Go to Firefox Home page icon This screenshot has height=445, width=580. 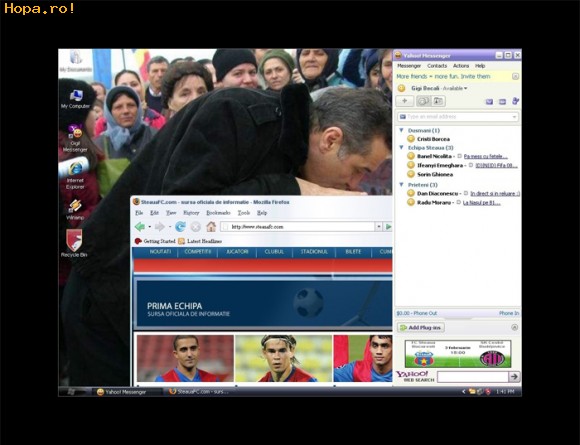click(x=211, y=226)
